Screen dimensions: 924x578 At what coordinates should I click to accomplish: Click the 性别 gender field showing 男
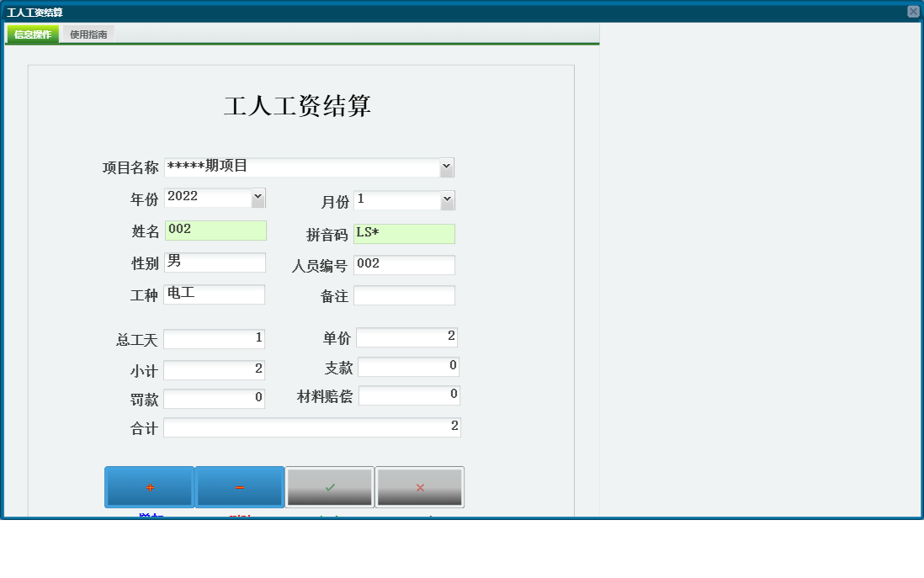tap(215, 262)
